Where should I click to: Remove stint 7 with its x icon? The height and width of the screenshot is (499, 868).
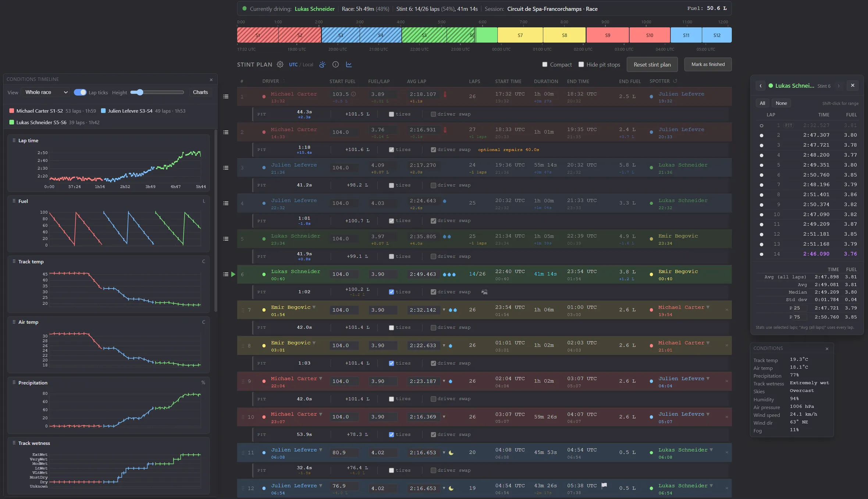727,310
